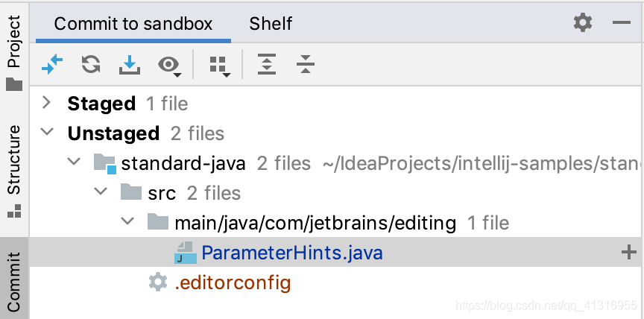
Task: Select the .editorconfig file
Action: tap(233, 282)
